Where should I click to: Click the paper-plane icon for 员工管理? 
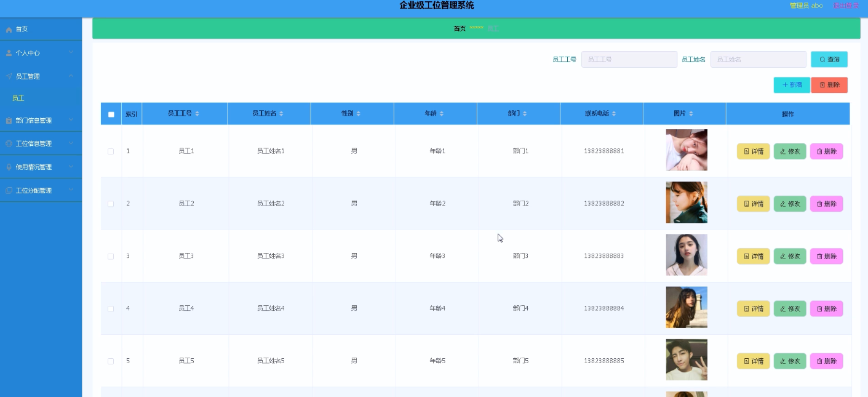[8, 76]
